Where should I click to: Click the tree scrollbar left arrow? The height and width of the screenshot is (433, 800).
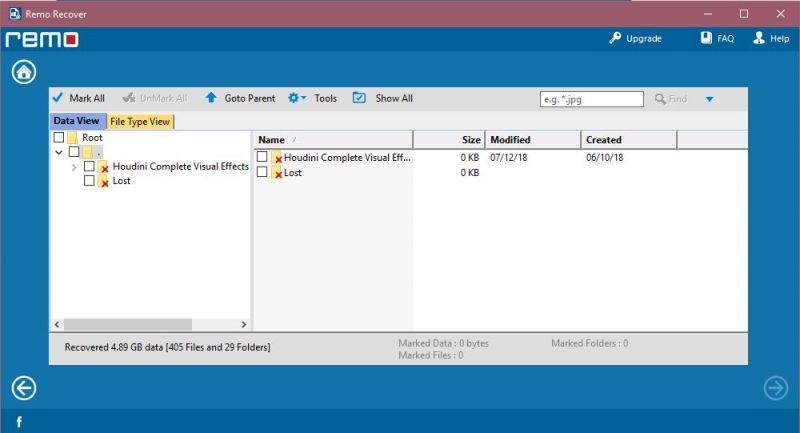[x=57, y=324]
